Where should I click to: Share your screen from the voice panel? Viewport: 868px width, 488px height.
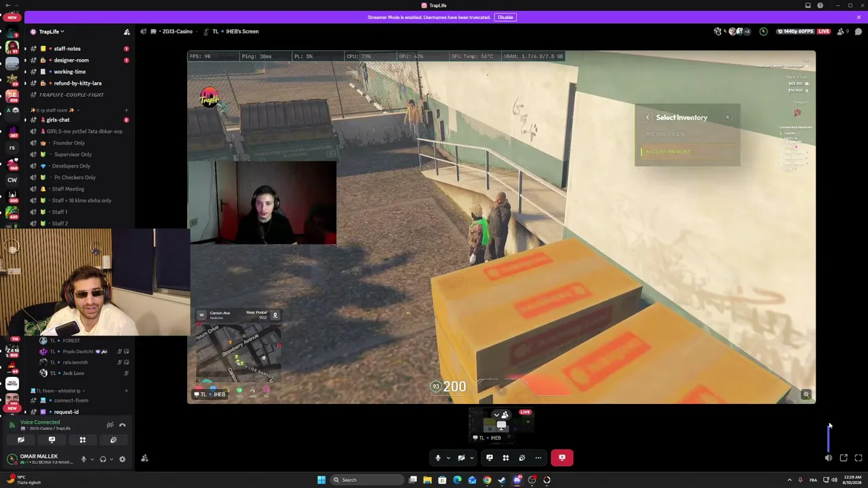(x=52, y=440)
